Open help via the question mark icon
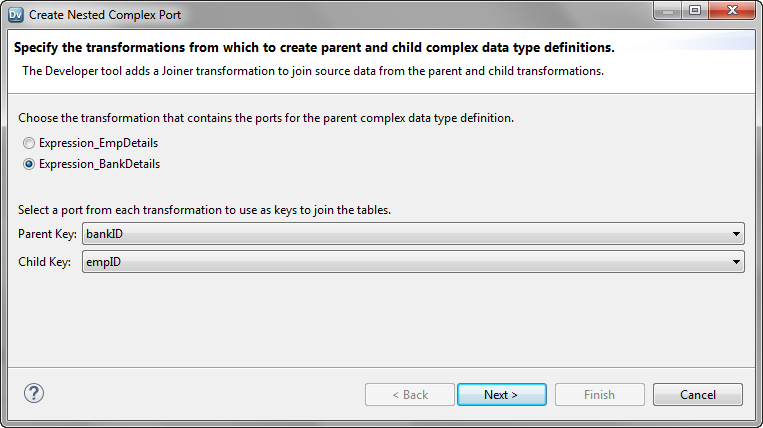The image size is (763, 428). point(34,393)
